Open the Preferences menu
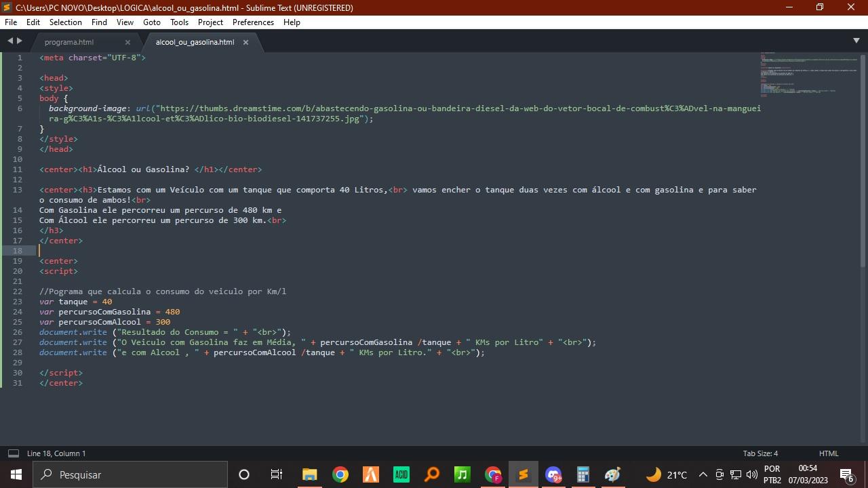868x488 pixels. point(253,22)
